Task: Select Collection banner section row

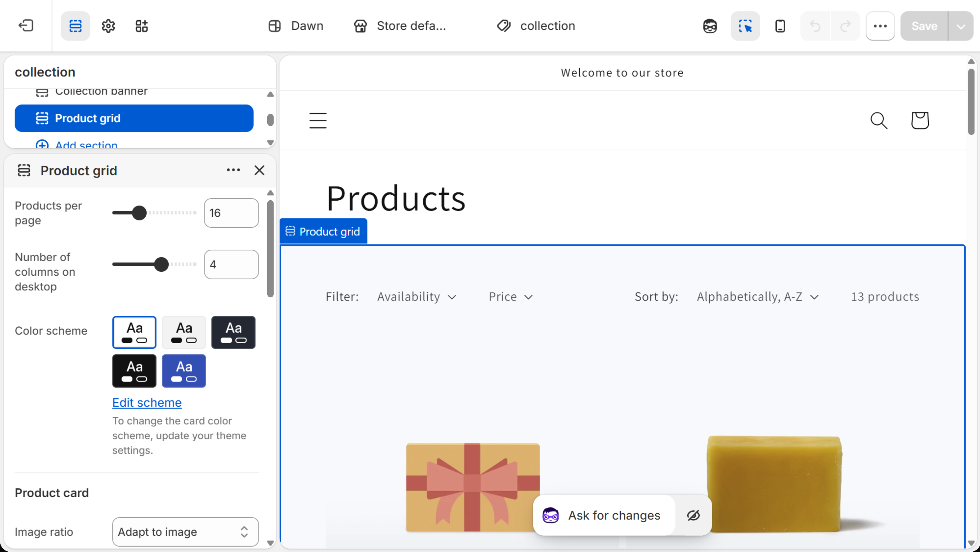Action: click(134, 93)
